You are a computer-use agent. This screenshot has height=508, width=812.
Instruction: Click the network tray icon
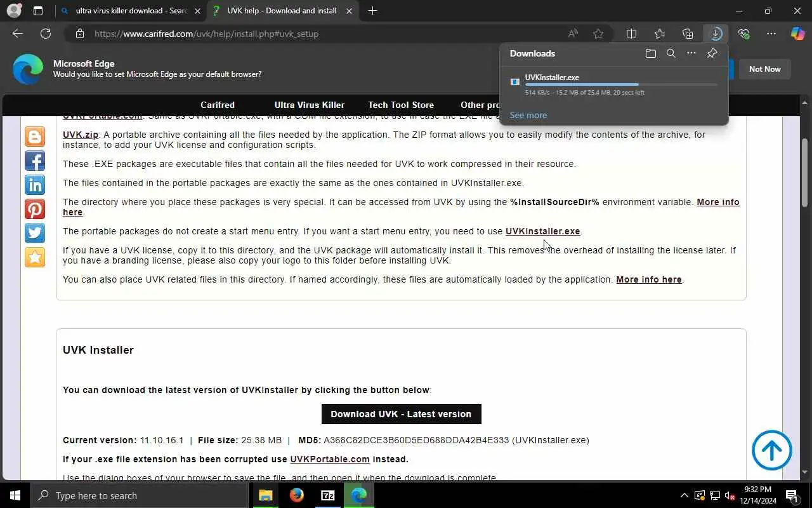coord(714,495)
